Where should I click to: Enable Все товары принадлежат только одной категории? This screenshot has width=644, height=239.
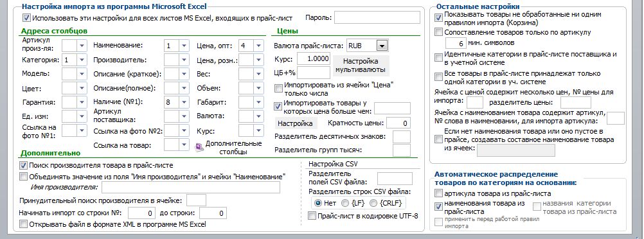pos(438,77)
